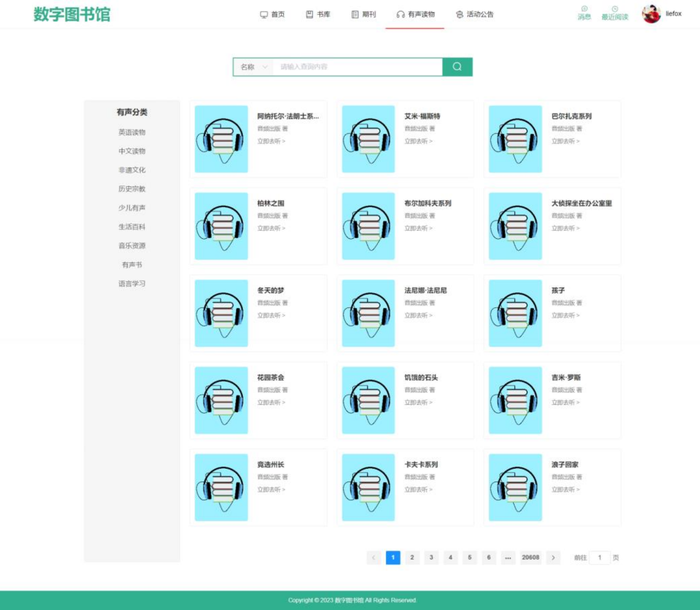Click the 数字图书馆 site logo
The height and width of the screenshot is (610, 700).
(x=72, y=14)
